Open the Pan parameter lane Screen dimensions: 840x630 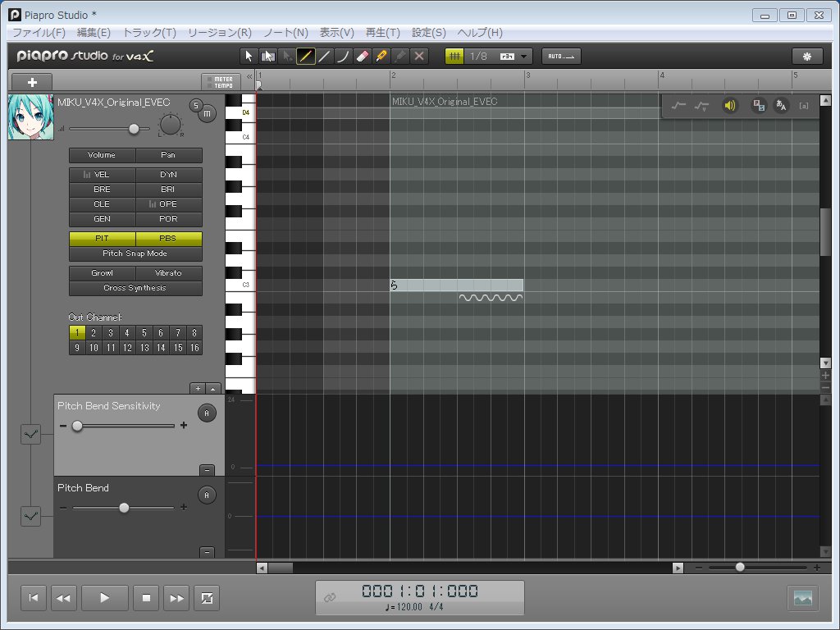168,155
